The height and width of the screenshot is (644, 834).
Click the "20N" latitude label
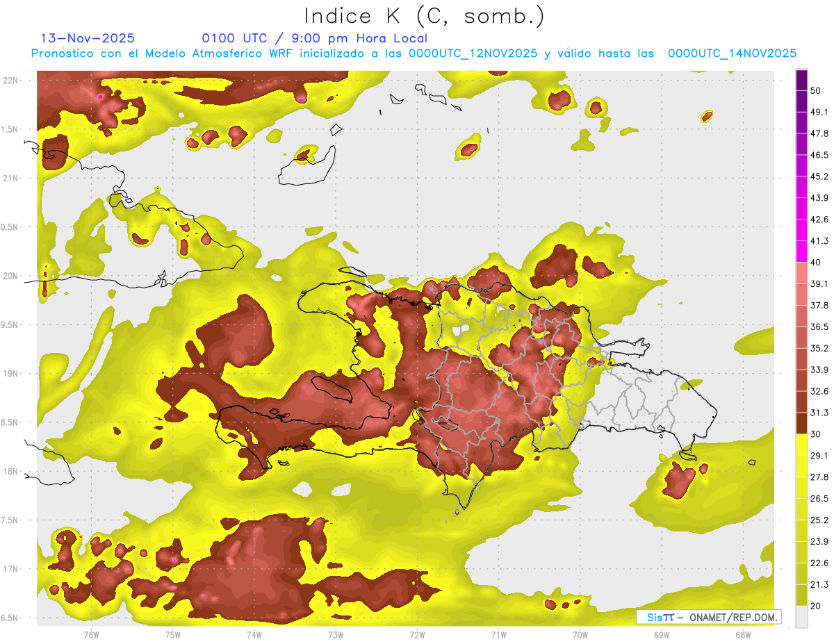[10, 276]
